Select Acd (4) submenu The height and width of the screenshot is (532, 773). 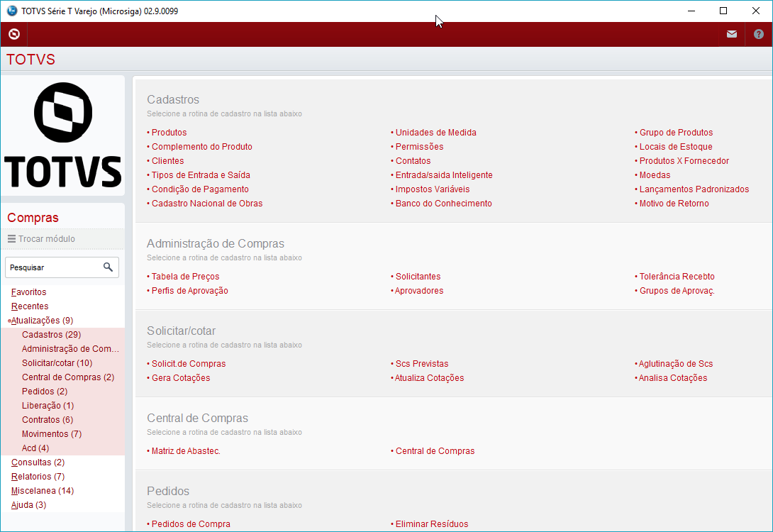35,448
